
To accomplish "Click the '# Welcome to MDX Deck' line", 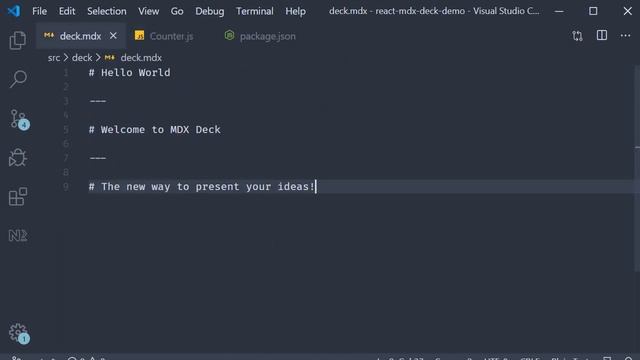I will click(155, 129).
